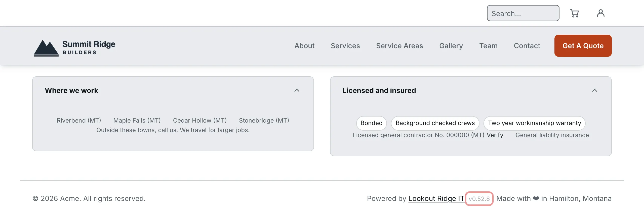This screenshot has height=216, width=644.
Task: Select the Bonded badge
Action: 371,123
